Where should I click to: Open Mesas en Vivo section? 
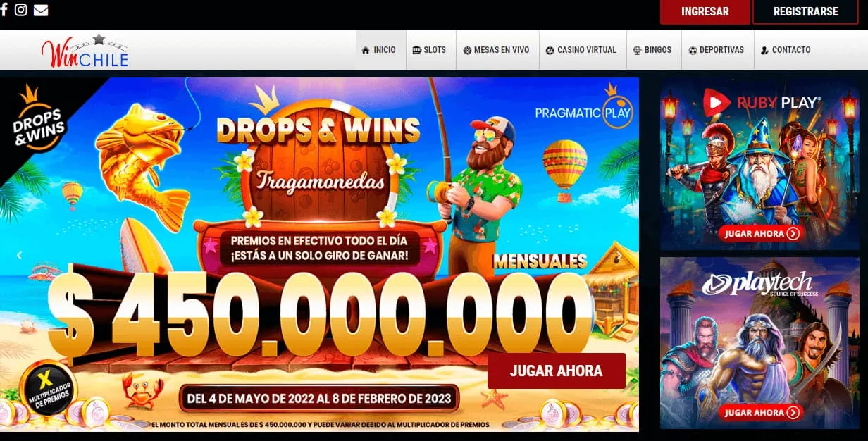[x=497, y=50]
